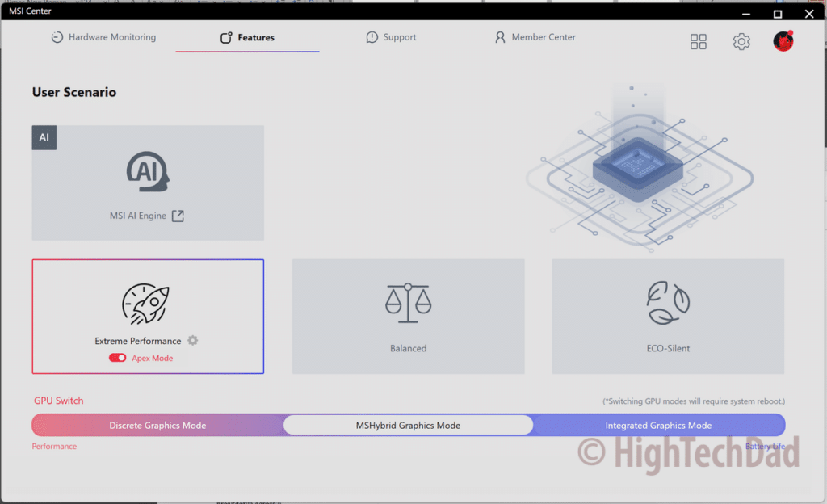Open Extreme Performance settings gear
This screenshot has width=827, height=504.
(x=193, y=341)
